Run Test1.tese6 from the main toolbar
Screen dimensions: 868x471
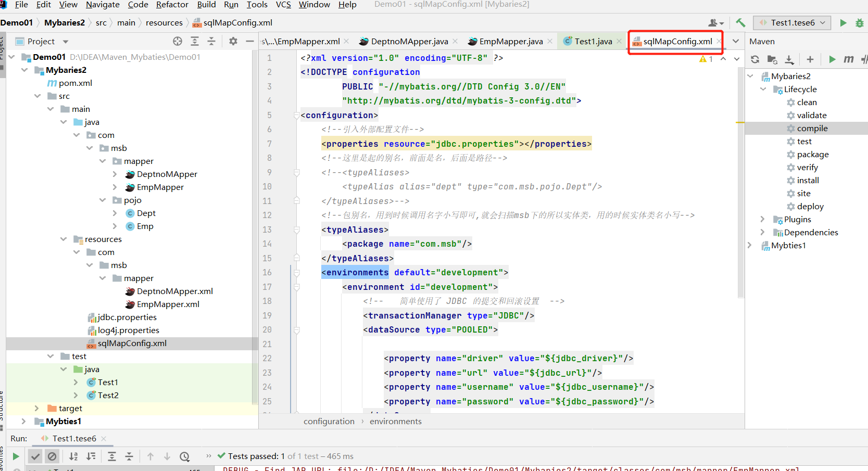(x=843, y=22)
